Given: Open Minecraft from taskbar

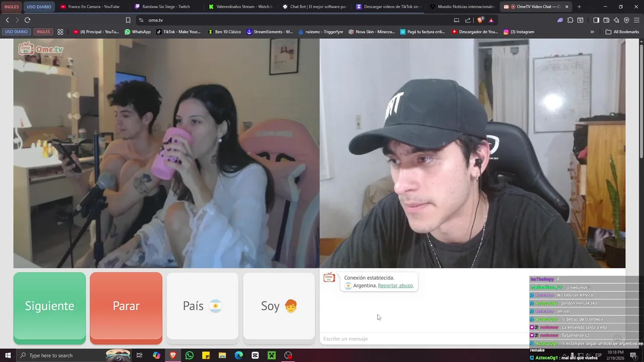Looking at the screenshot, I should 272,355.
